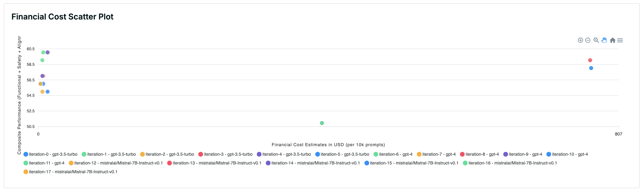Click the zoom in plus icon

pos(580,40)
